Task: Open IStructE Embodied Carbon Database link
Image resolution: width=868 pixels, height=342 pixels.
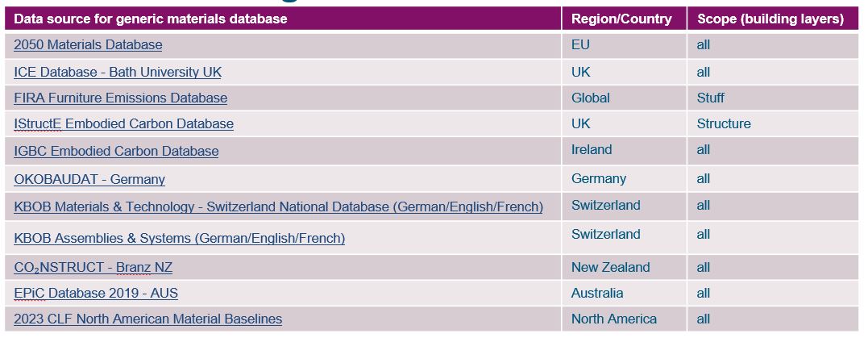Action: 123,124
